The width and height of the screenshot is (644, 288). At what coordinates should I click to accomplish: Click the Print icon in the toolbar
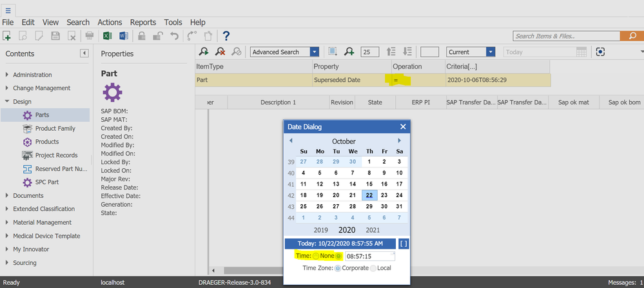click(90, 36)
